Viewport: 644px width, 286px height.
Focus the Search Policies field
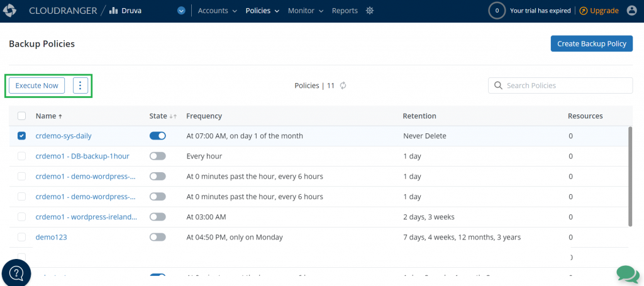click(560, 85)
